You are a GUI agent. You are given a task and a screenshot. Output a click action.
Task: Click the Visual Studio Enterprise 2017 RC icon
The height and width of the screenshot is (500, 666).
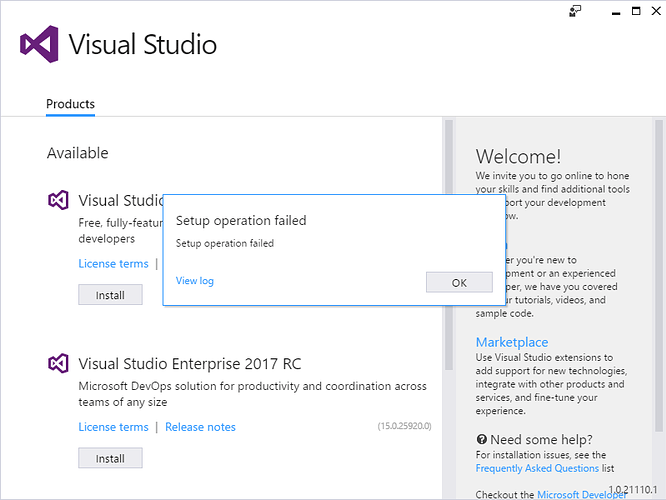58,363
